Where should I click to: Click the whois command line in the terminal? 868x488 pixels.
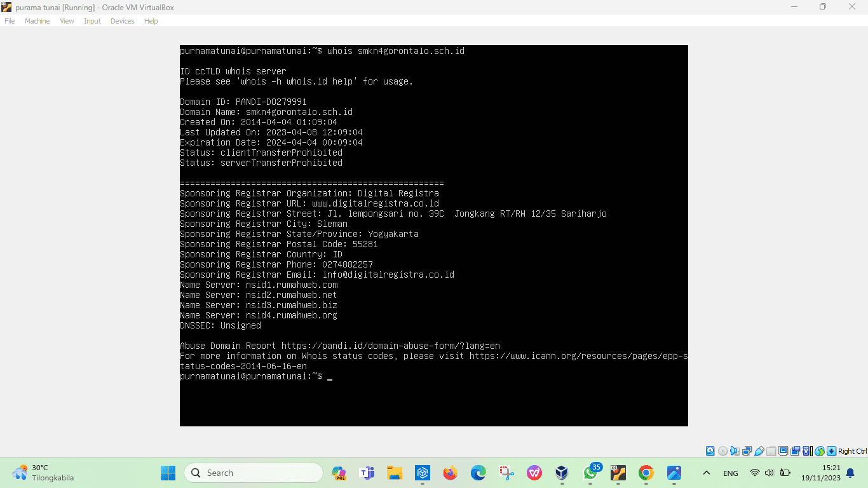(x=322, y=51)
